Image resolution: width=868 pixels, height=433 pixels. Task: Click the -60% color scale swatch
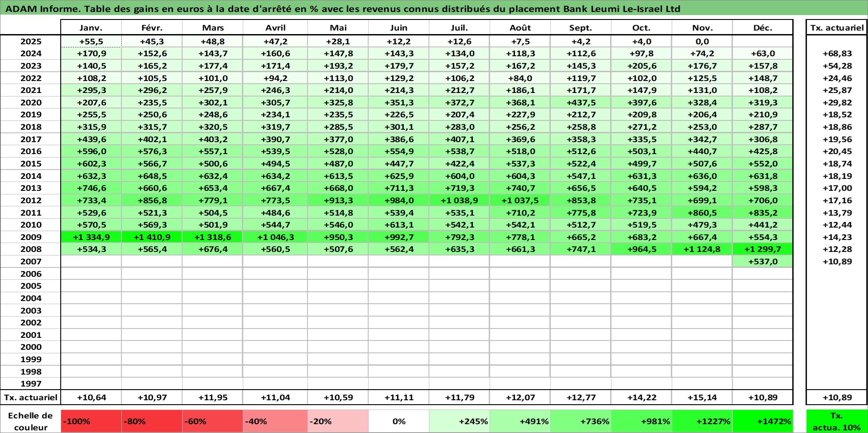(212, 421)
